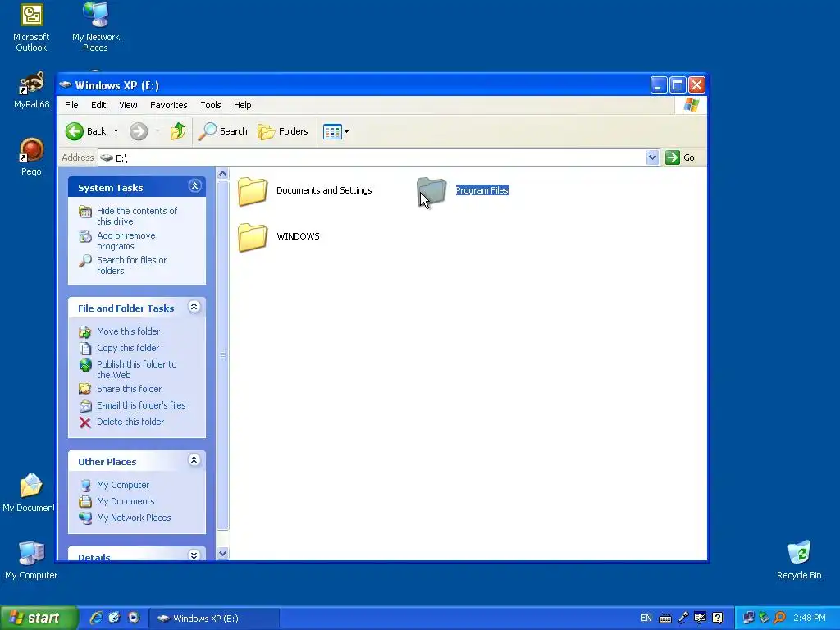Click the EN language indicator
Screen dimensions: 840x630
[646, 619]
